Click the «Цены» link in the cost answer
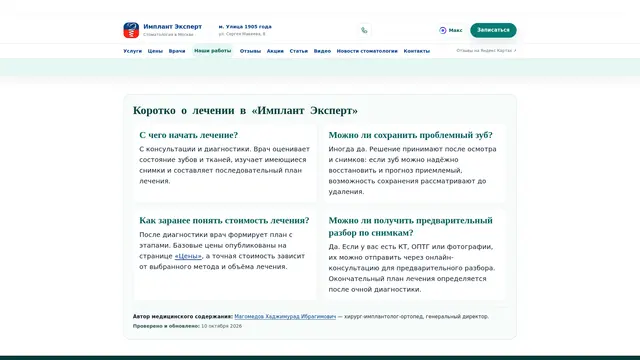Viewport: 640px width, 360px height. pos(188,256)
